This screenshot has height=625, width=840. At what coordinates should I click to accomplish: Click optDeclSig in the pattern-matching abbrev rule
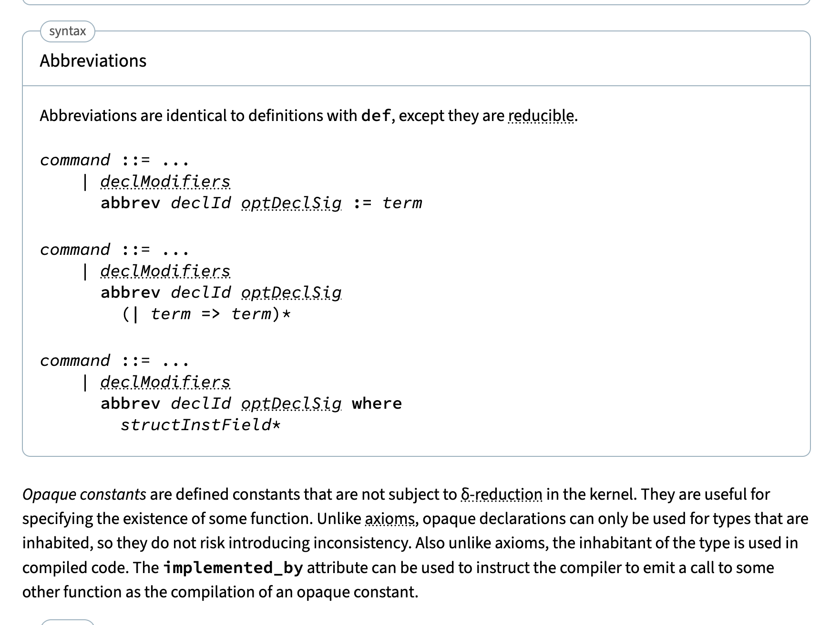(x=291, y=292)
